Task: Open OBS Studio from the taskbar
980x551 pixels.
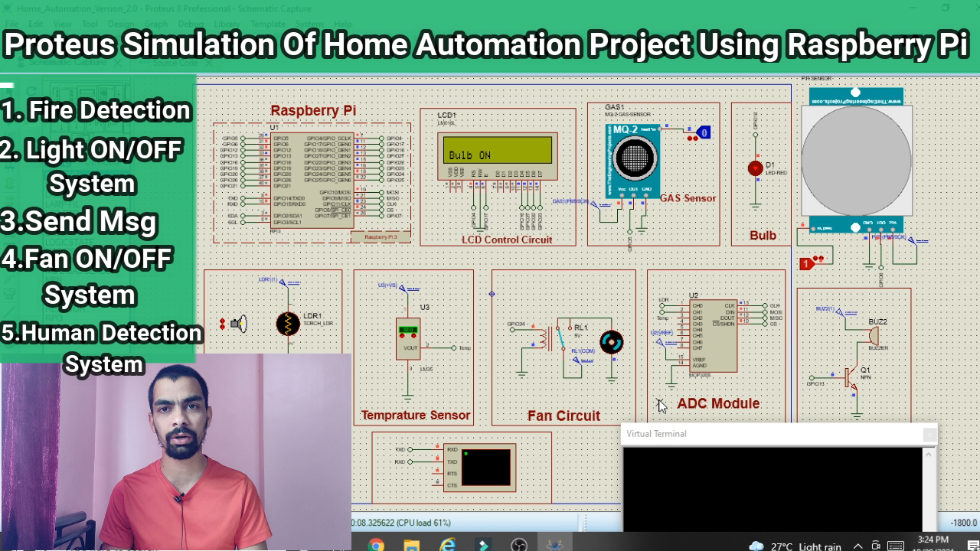Action: click(519, 545)
